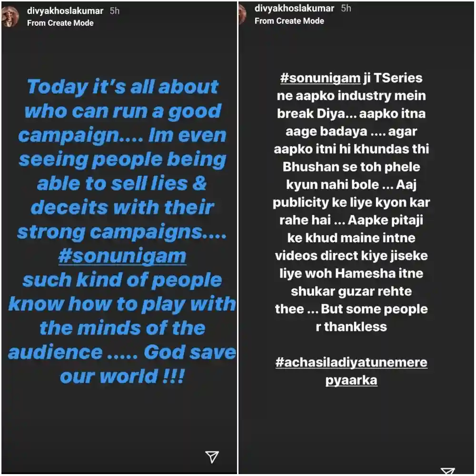Click the left story's 5h timestamp
This screenshot has height=476, width=476.
115,10
